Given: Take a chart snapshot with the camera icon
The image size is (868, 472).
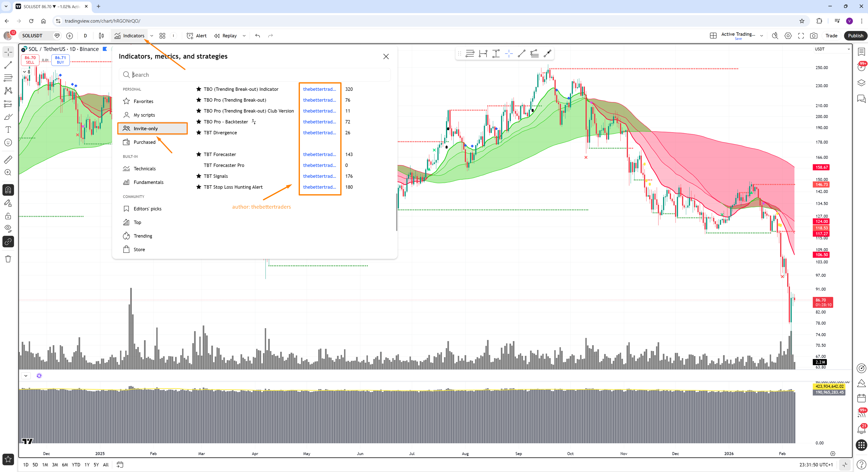Looking at the screenshot, I should tap(813, 35).
